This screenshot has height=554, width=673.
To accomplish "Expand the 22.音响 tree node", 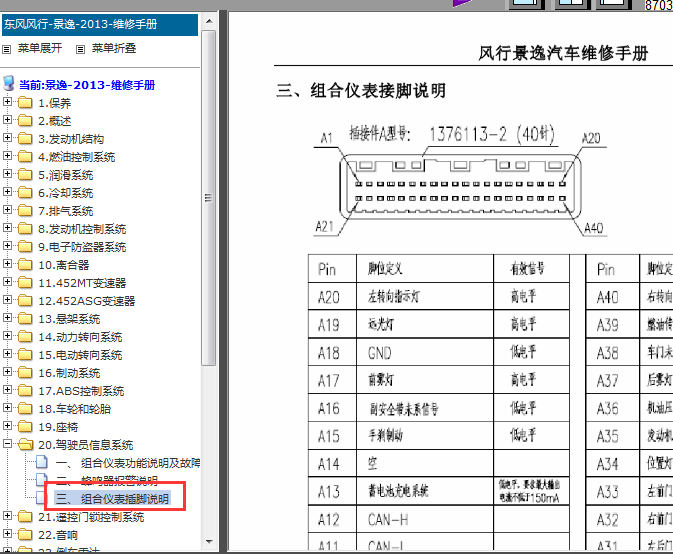I will tap(7, 534).
